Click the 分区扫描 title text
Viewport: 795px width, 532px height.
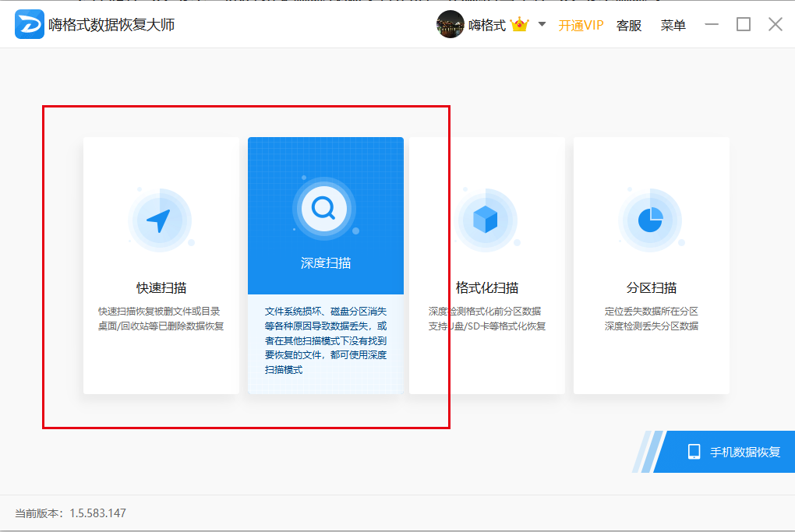tap(651, 287)
